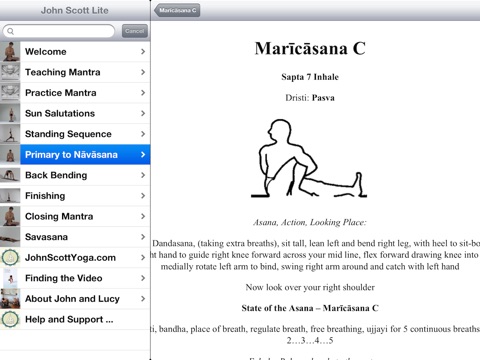Viewport: 480px width, 360px height.
Task: Click the Back Bending thumbnail
Action: tap(10, 175)
